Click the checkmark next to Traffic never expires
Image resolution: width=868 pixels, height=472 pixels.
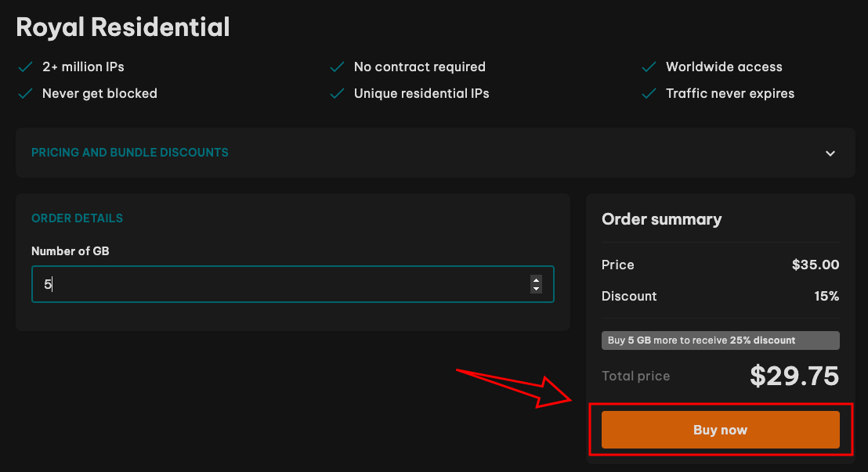pyautogui.click(x=649, y=94)
